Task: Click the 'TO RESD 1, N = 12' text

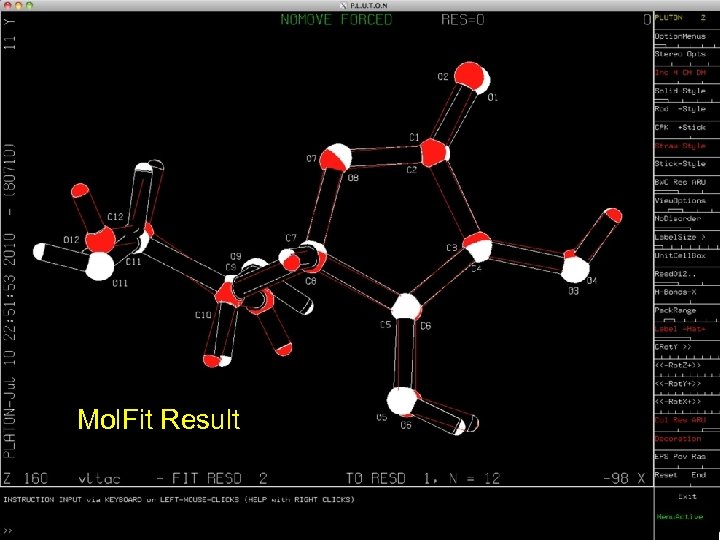Action: click(422, 478)
